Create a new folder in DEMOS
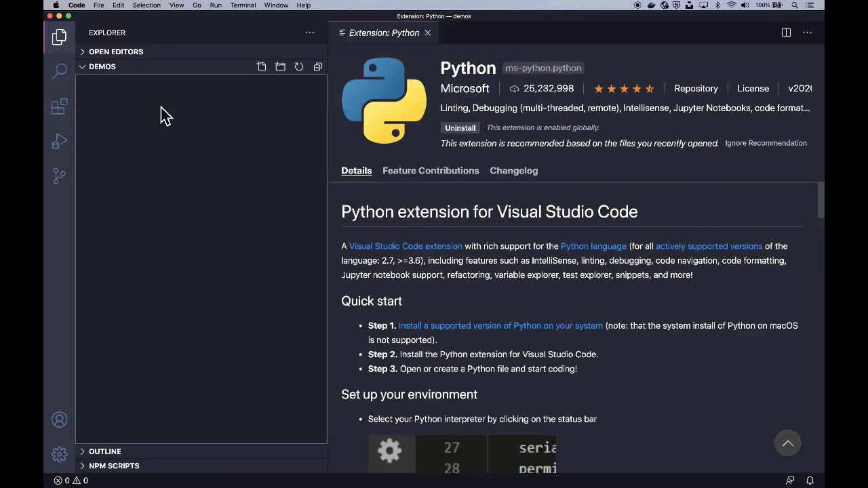 280,66
